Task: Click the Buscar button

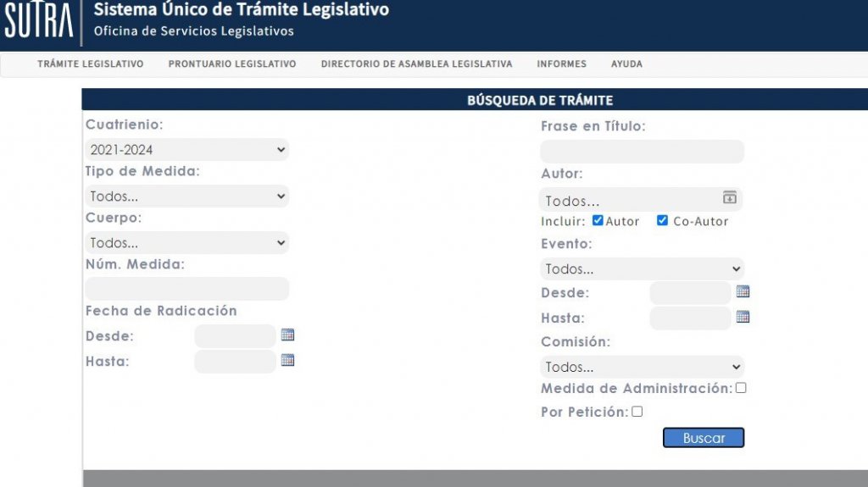Action: (704, 438)
